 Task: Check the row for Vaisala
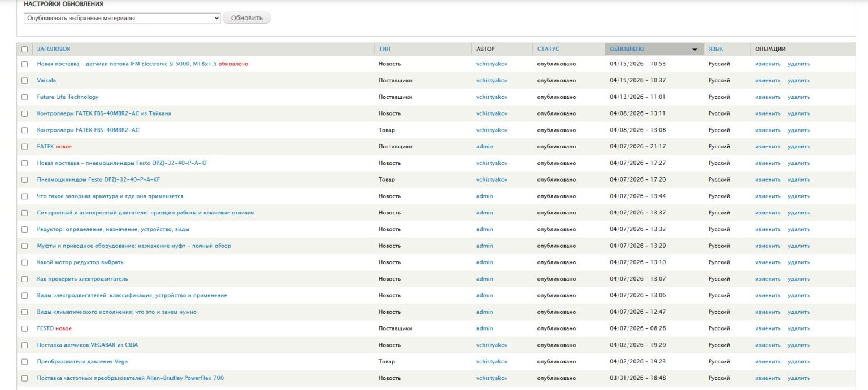tap(24, 81)
